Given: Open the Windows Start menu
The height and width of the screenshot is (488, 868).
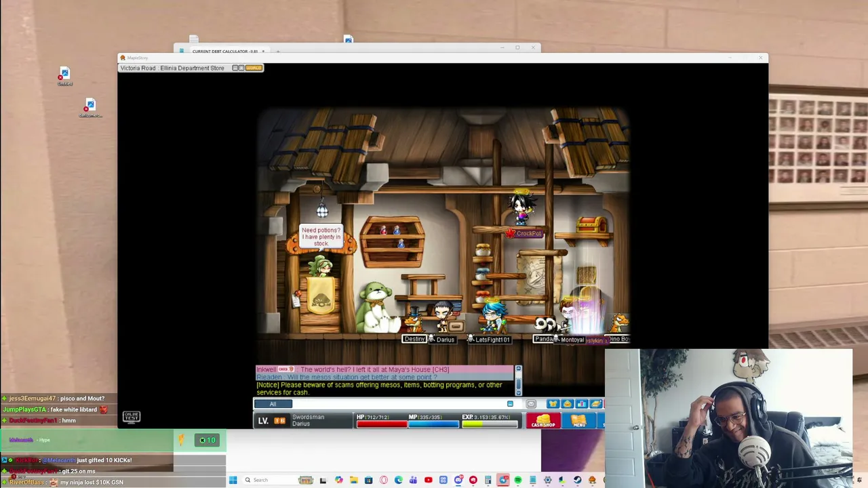Looking at the screenshot, I should [x=233, y=481].
